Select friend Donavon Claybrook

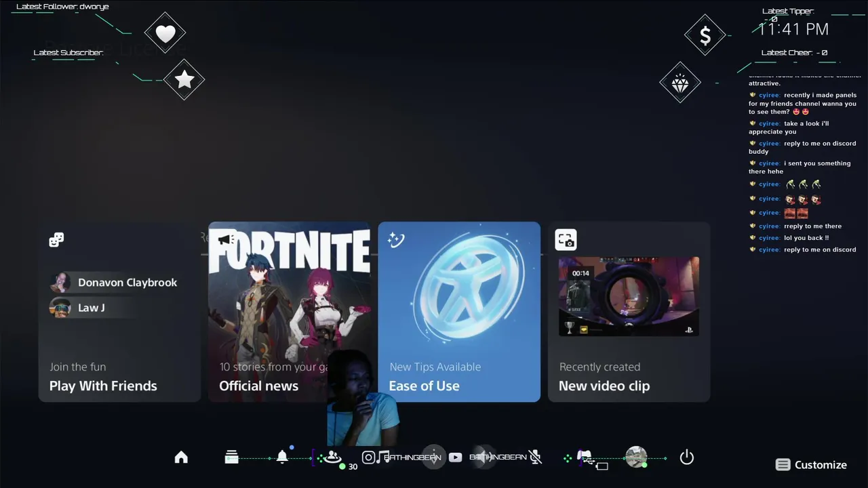113,283
